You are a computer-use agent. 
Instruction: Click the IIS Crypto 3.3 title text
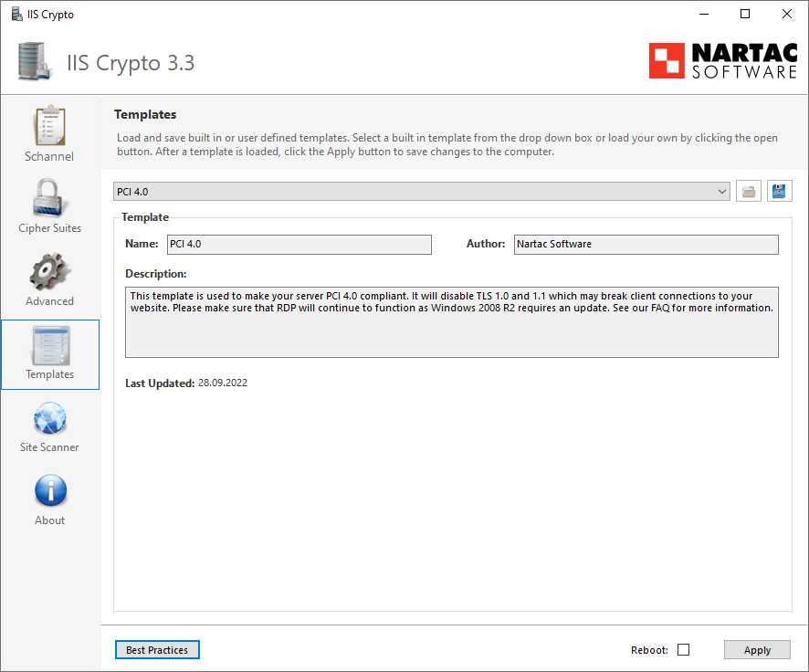(x=131, y=63)
